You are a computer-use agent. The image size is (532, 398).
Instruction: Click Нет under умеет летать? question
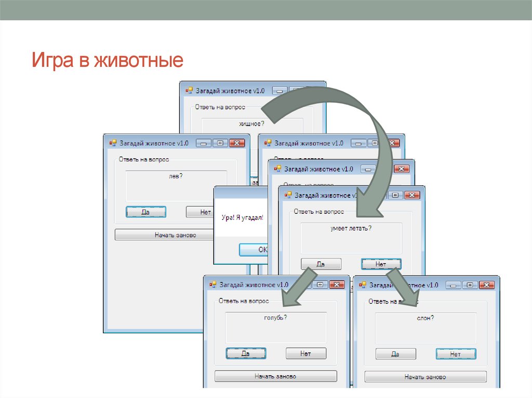tap(381, 264)
